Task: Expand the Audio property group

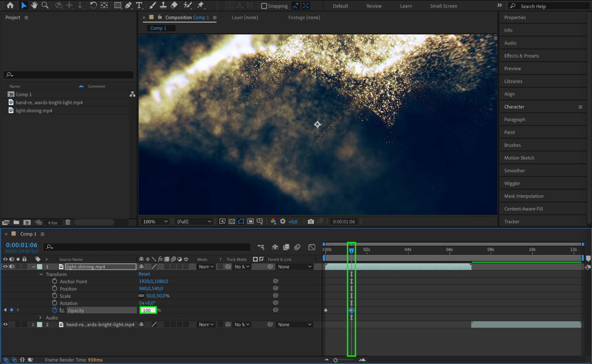Action: (x=41, y=318)
